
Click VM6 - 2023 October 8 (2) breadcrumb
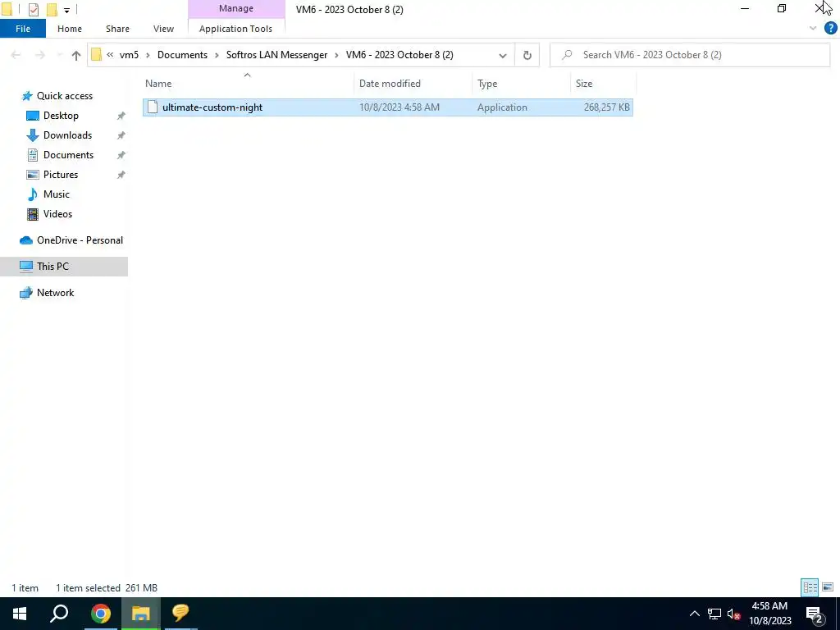399,55
